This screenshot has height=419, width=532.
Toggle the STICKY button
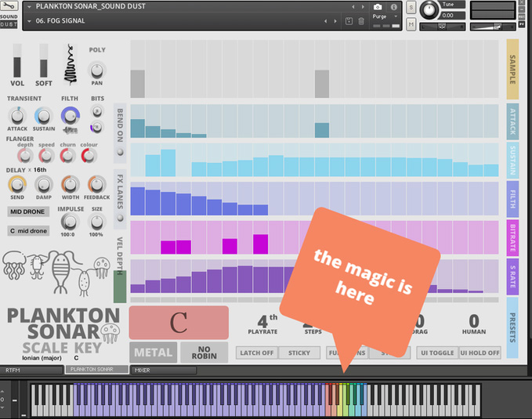pyautogui.click(x=299, y=353)
